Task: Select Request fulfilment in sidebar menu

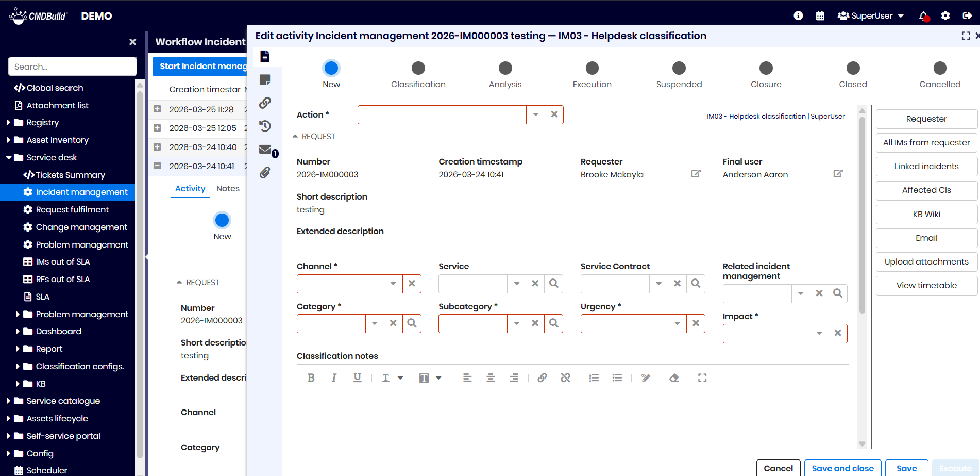Action: 72,209
